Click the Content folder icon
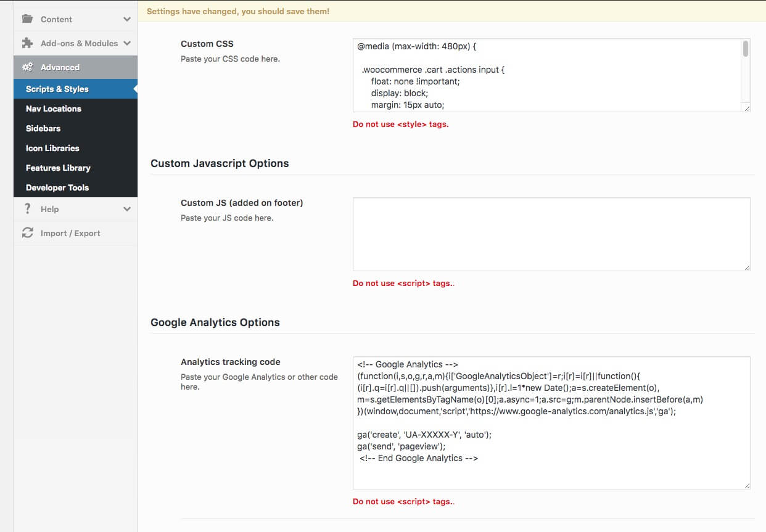The height and width of the screenshot is (532, 766). (27, 19)
